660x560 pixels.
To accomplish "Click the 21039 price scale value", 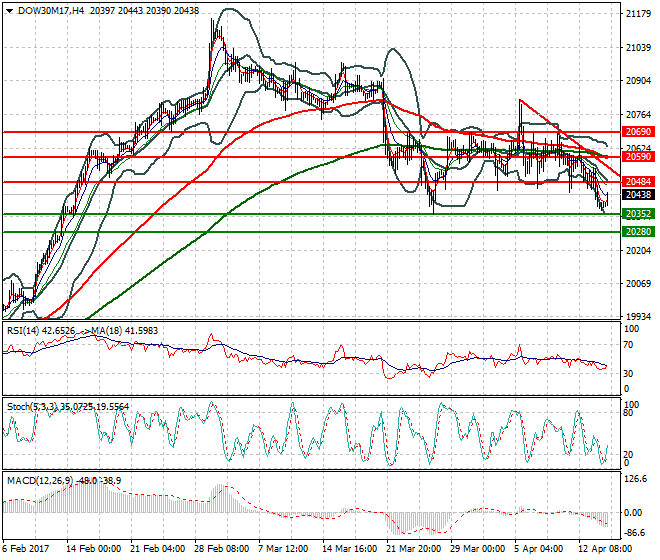I will point(638,48).
